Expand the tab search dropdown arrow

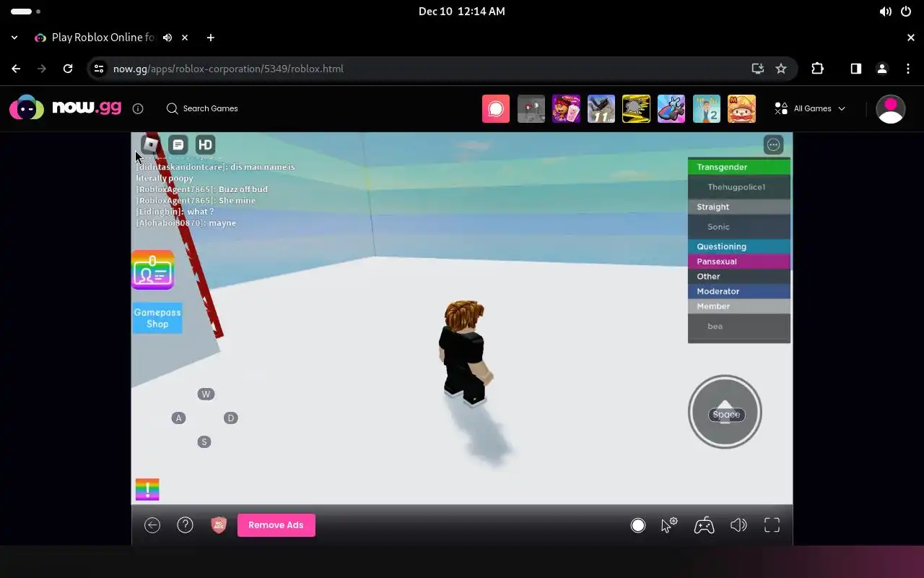[x=14, y=38]
